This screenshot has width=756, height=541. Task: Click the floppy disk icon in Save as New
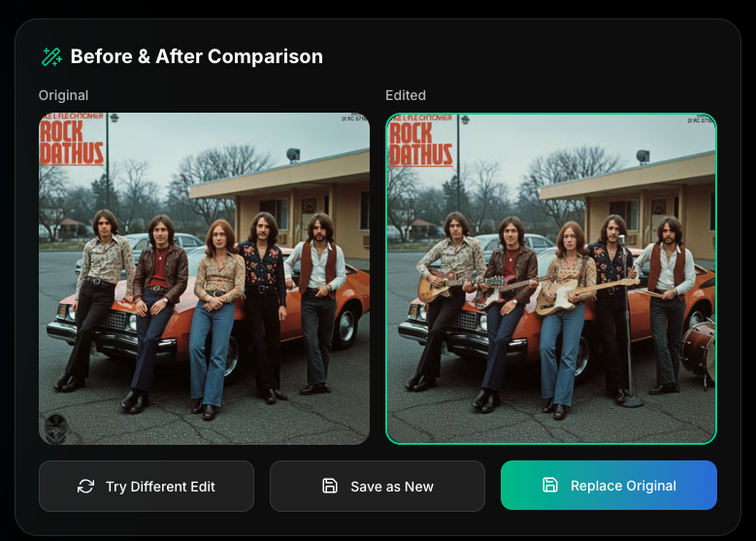[330, 486]
